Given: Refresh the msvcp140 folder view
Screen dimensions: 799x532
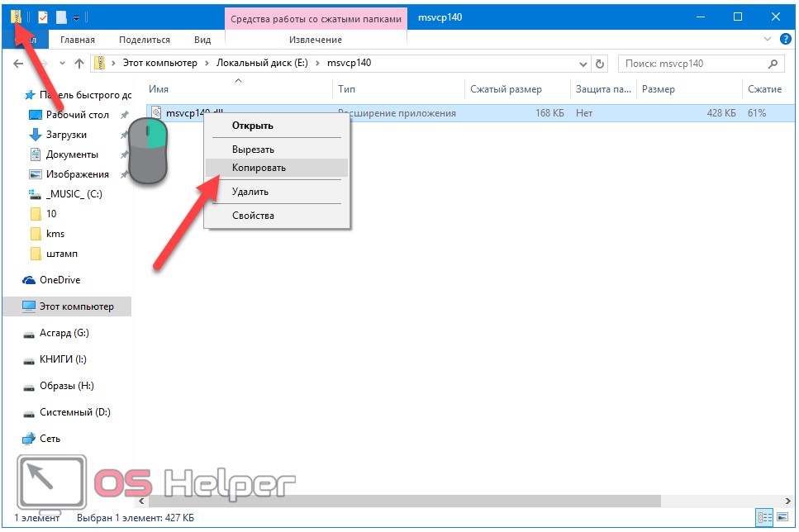Looking at the screenshot, I should coord(601,64).
